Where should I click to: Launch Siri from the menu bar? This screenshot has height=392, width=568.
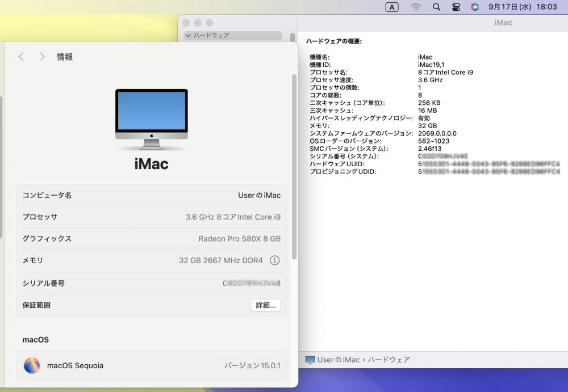click(x=475, y=7)
